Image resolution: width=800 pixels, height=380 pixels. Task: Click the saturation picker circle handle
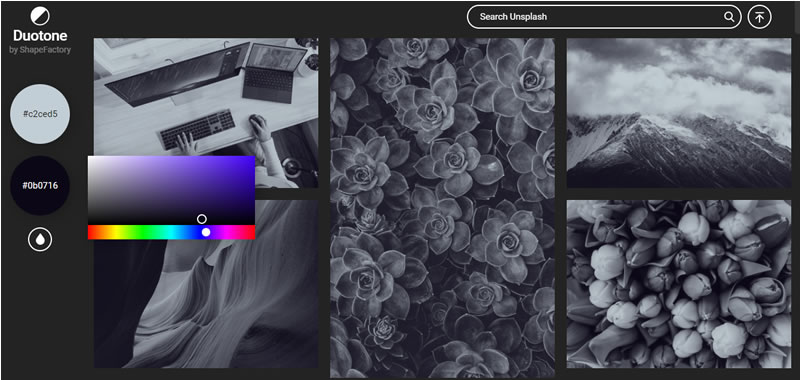[x=202, y=219]
